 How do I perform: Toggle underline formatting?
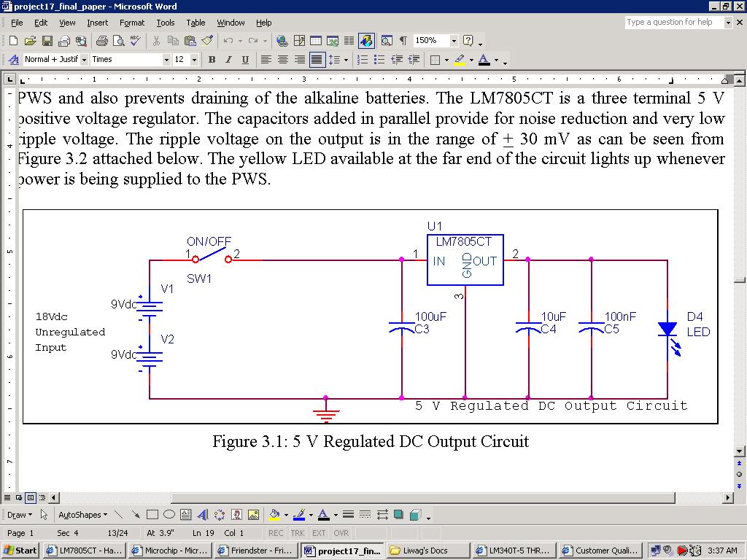(x=245, y=60)
